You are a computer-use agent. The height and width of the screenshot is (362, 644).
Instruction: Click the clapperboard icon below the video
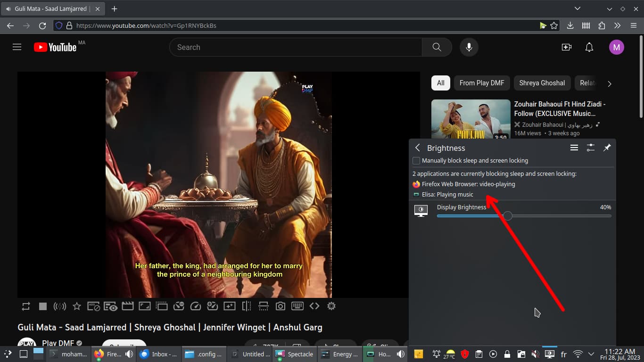[x=128, y=306]
